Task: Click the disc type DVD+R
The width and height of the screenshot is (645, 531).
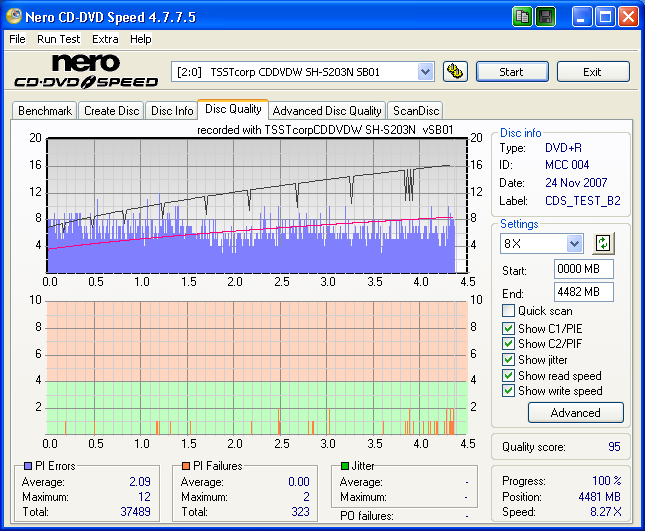Action: [x=563, y=148]
